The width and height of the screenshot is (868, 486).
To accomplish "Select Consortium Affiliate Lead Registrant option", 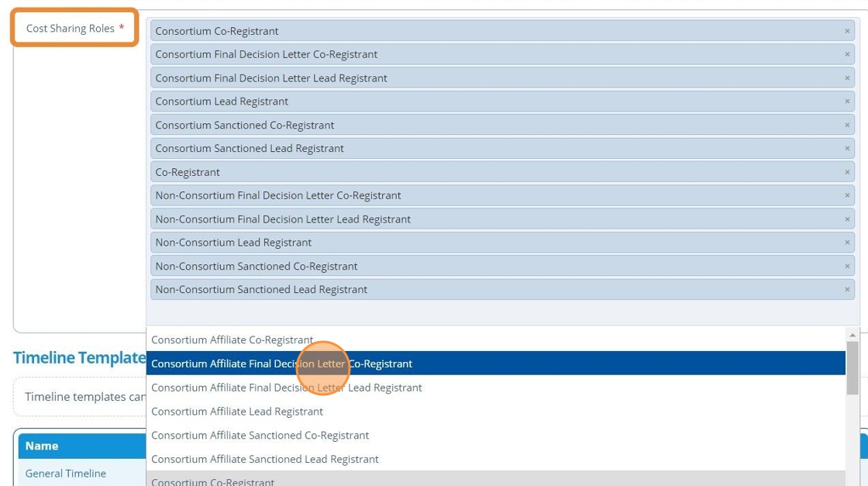I will point(495,412).
